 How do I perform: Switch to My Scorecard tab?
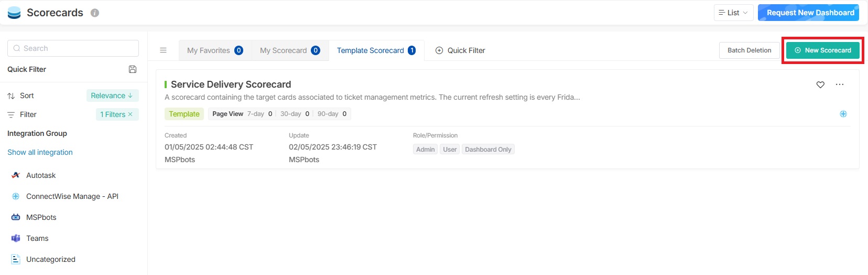pos(289,50)
